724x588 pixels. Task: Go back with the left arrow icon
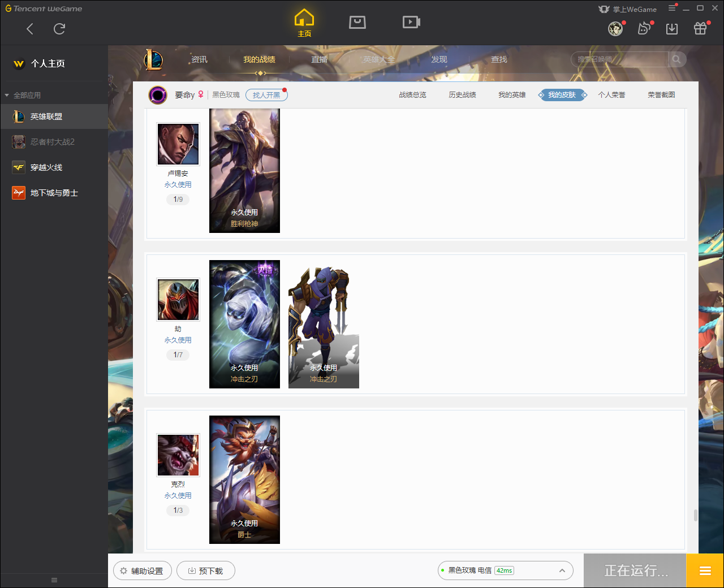point(30,29)
